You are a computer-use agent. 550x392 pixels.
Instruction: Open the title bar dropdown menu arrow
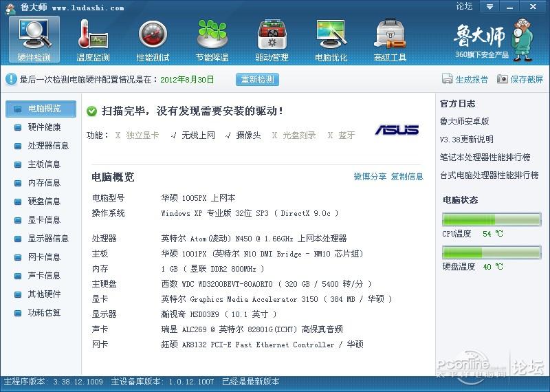489,6
